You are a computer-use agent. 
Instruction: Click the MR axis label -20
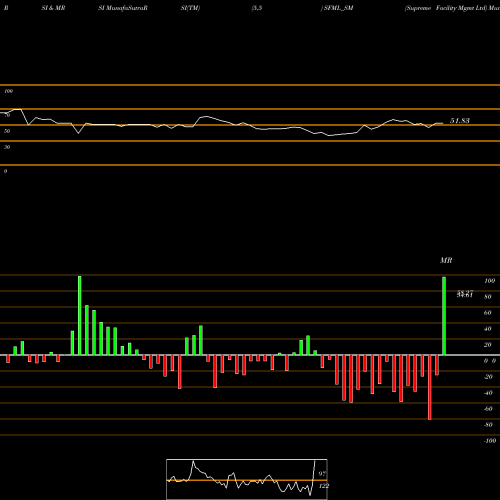click(x=488, y=377)
